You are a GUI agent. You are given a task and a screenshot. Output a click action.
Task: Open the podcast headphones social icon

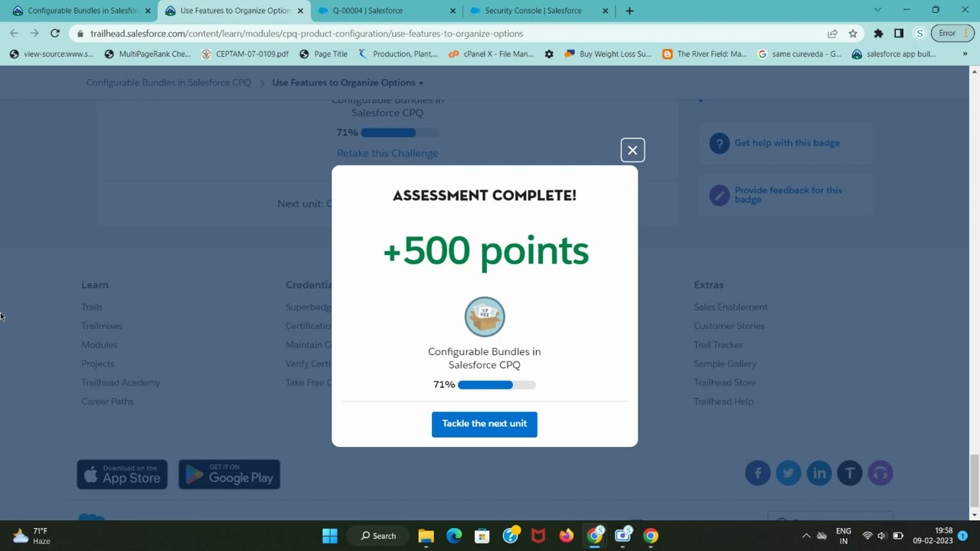pyautogui.click(x=880, y=473)
